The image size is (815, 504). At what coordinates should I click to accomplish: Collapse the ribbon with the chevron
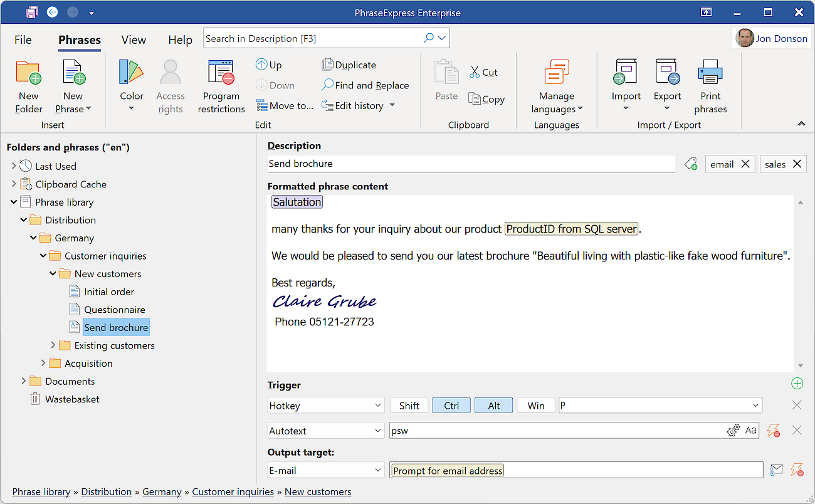point(801,124)
